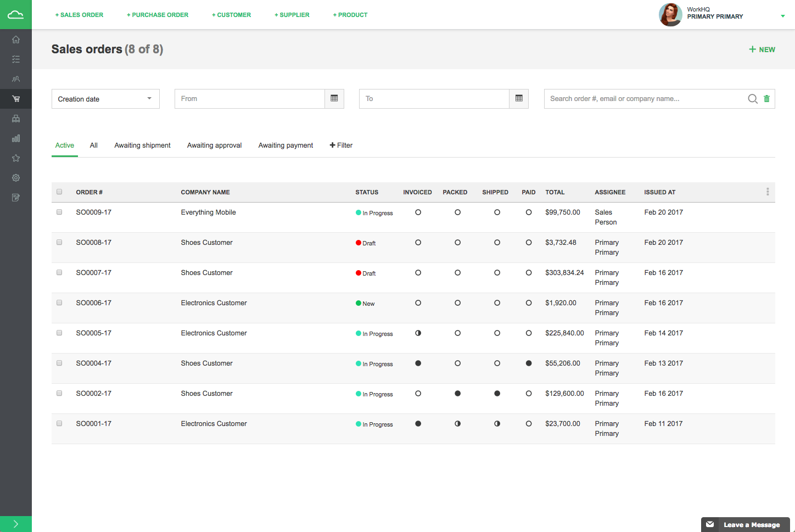Switch to the Awaiting shipment tab
Viewport: 795px width, 532px height.
142,145
